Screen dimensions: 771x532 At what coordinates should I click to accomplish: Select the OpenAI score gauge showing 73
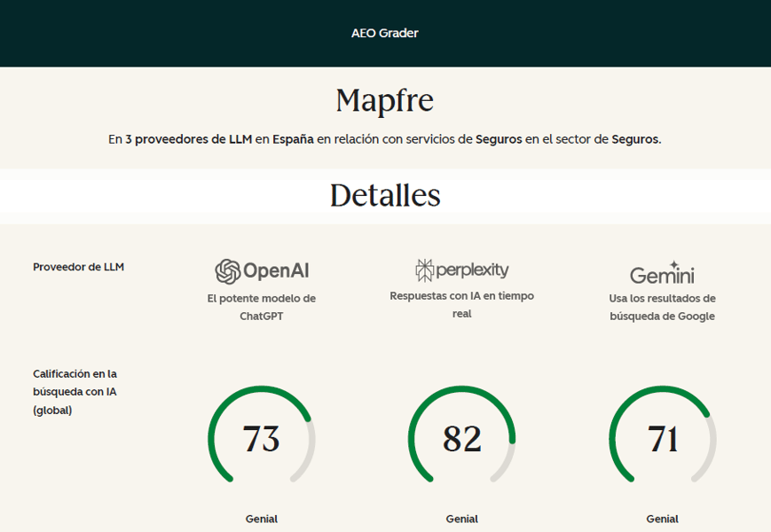[262, 439]
